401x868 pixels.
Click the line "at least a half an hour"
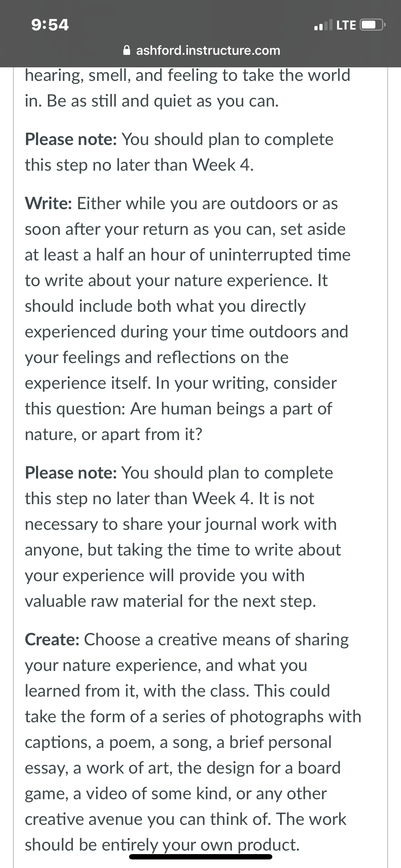click(x=188, y=255)
